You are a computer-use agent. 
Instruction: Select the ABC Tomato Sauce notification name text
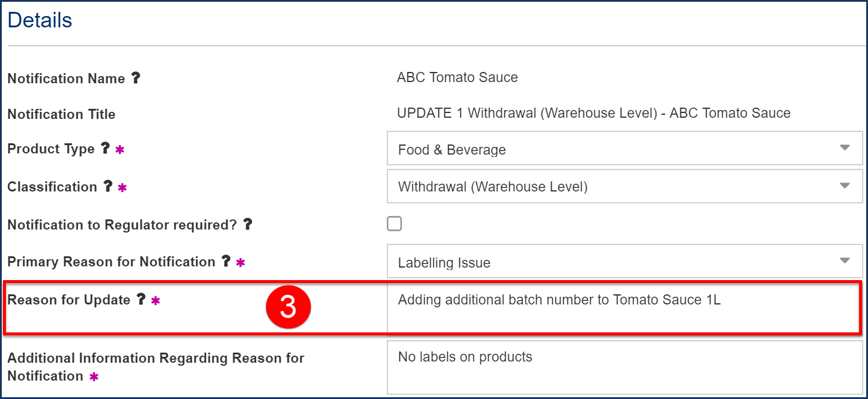click(457, 77)
